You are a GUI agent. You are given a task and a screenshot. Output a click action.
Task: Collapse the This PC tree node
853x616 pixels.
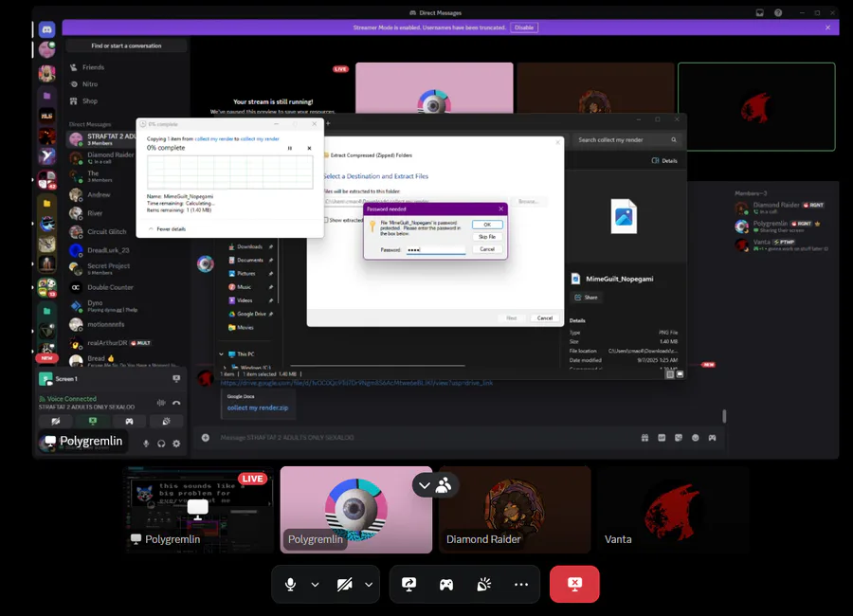222,354
